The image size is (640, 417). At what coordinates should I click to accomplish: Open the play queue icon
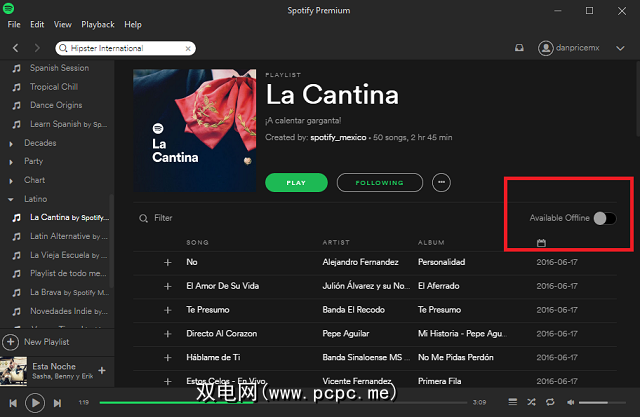(513, 402)
